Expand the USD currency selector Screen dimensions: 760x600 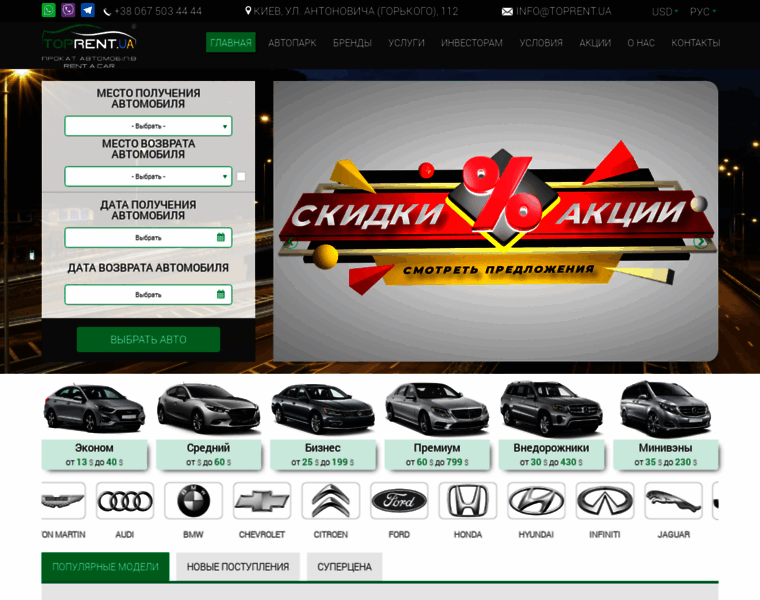[665, 12]
